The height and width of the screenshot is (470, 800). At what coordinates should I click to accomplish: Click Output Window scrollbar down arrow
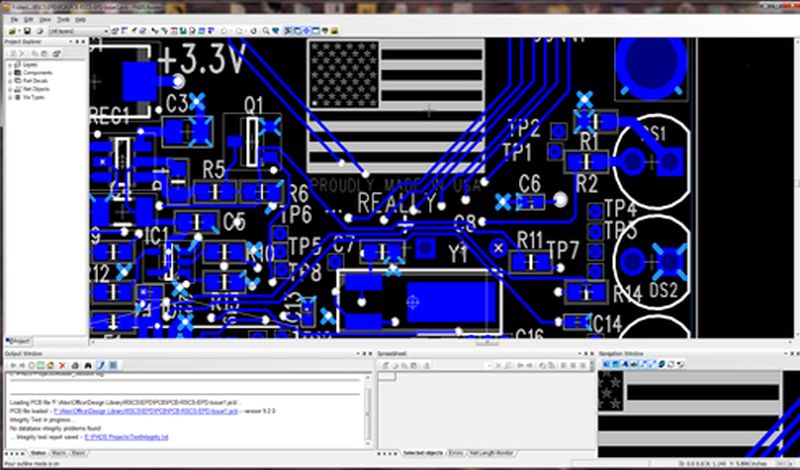click(x=368, y=444)
